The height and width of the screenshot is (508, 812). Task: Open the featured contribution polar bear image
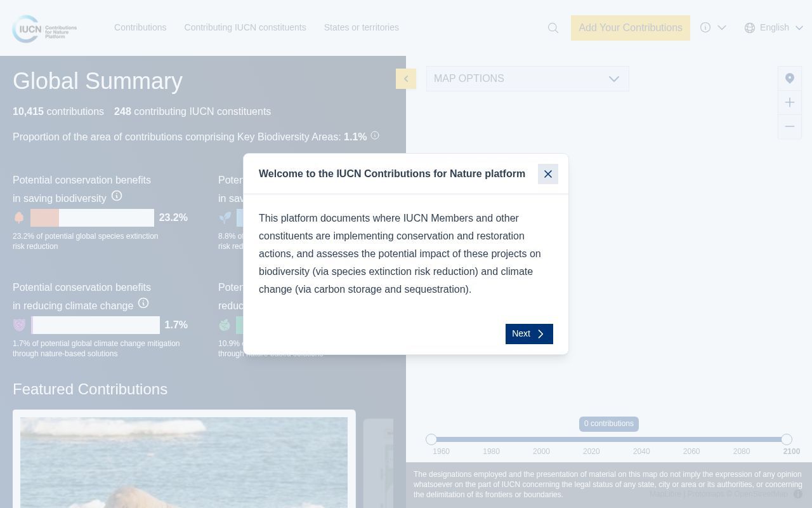pyautogui.click(x=184, y=462)
